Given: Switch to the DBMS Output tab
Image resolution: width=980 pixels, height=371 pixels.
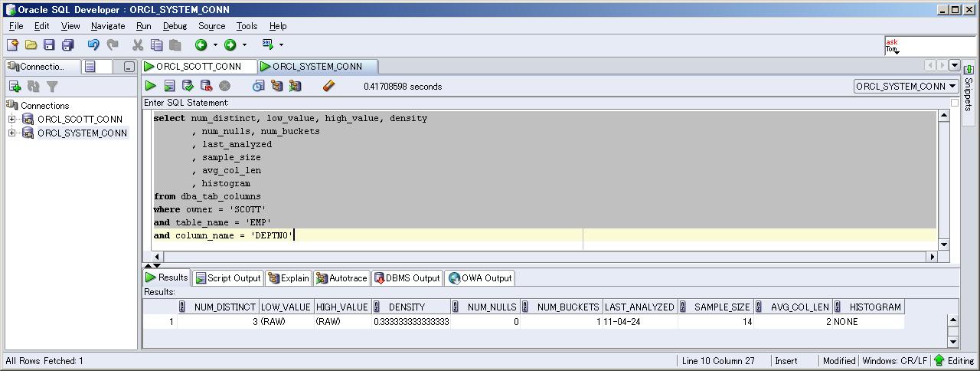Looking at the screenshot, I should coord(407,277).
